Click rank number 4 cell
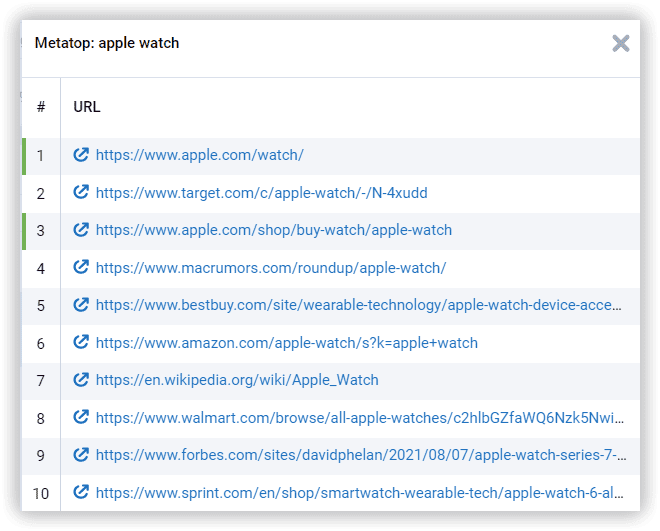This screenshot has width=660, height=531. [x=40, y=268]
